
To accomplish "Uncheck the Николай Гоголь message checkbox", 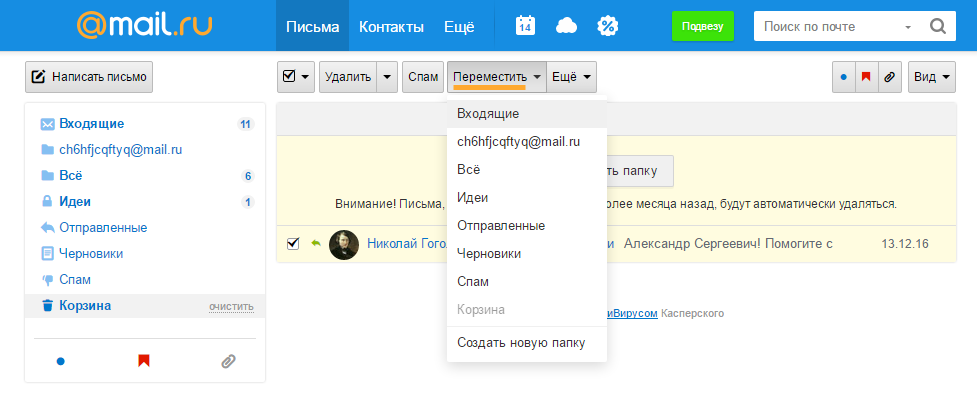I will (292, 244).
